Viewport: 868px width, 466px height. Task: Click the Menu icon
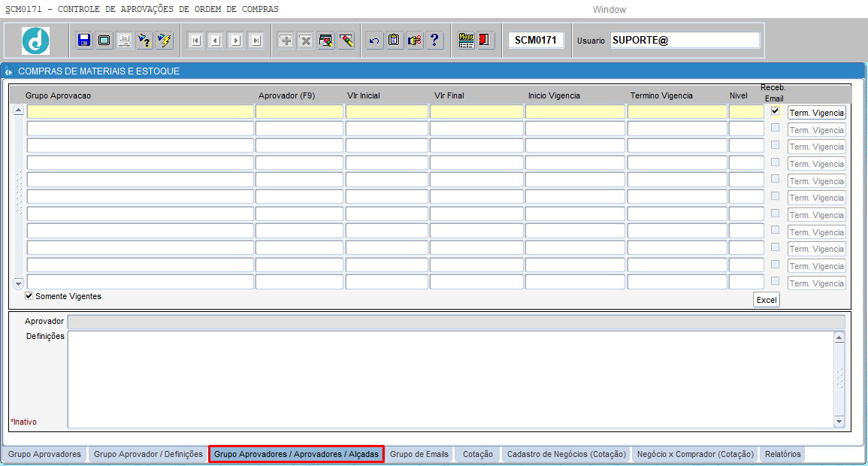[x=466, y=41]
